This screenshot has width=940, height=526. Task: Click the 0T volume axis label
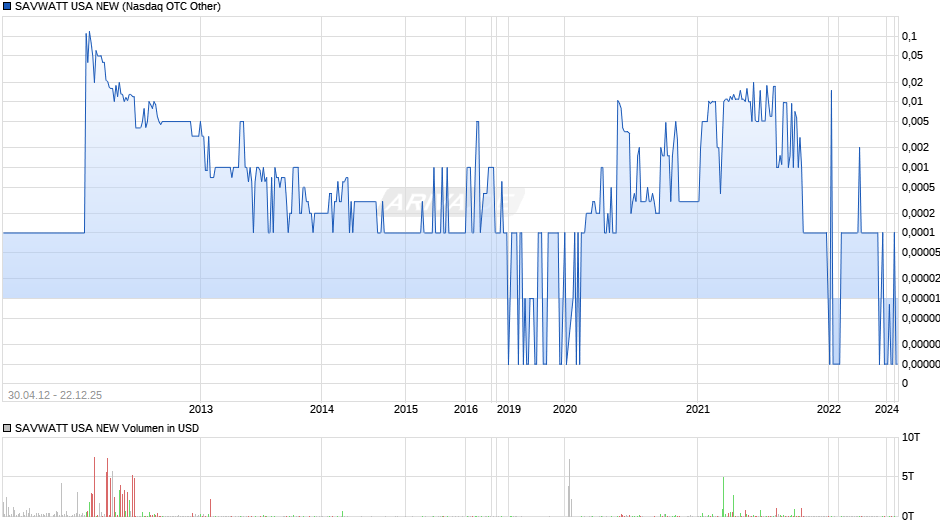pyautogui.click(x=908, y=516)
